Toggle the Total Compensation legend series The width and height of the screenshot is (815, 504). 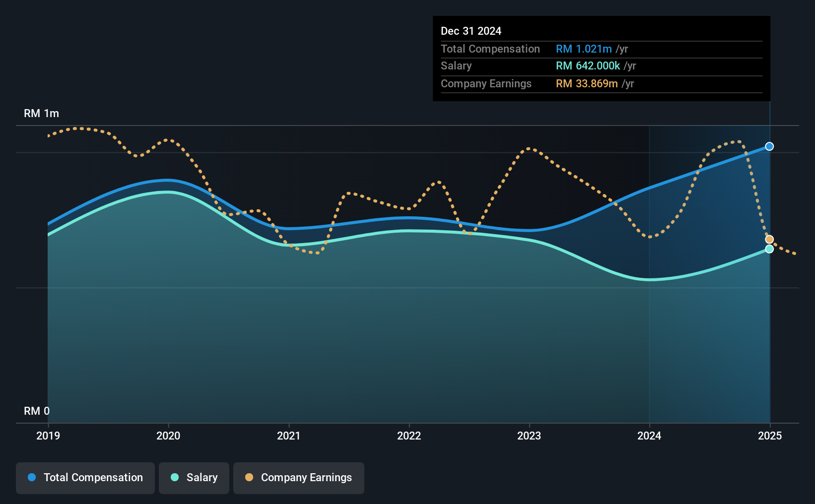[x=85, y=478]
